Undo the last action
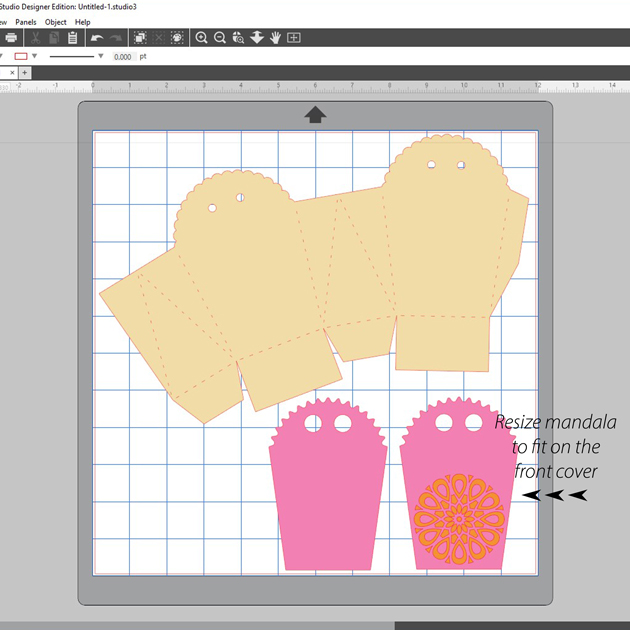The width and height of the screenshot is (630, 630). pos(97,38)
